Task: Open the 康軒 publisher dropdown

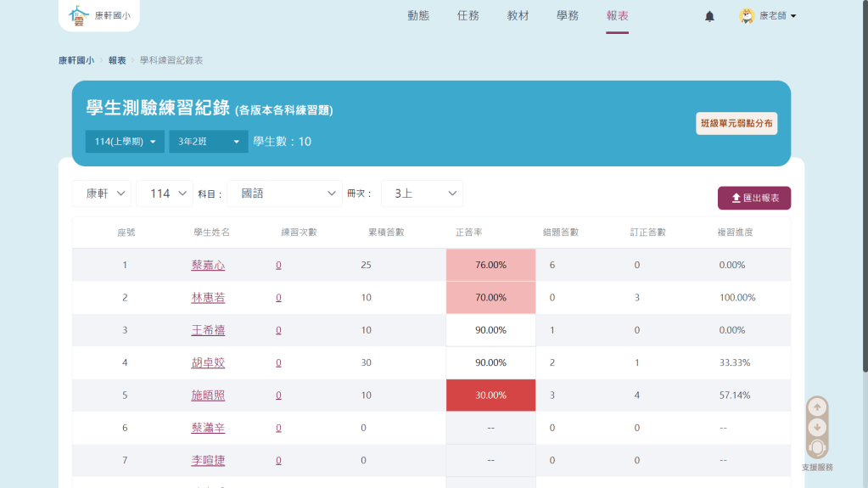Action: coord(102,194)
